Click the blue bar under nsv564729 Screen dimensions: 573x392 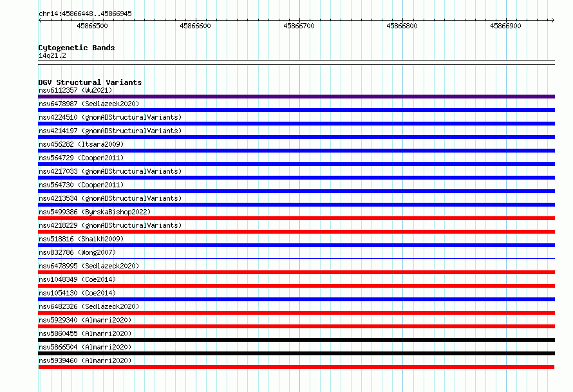(x=296, y=164)
